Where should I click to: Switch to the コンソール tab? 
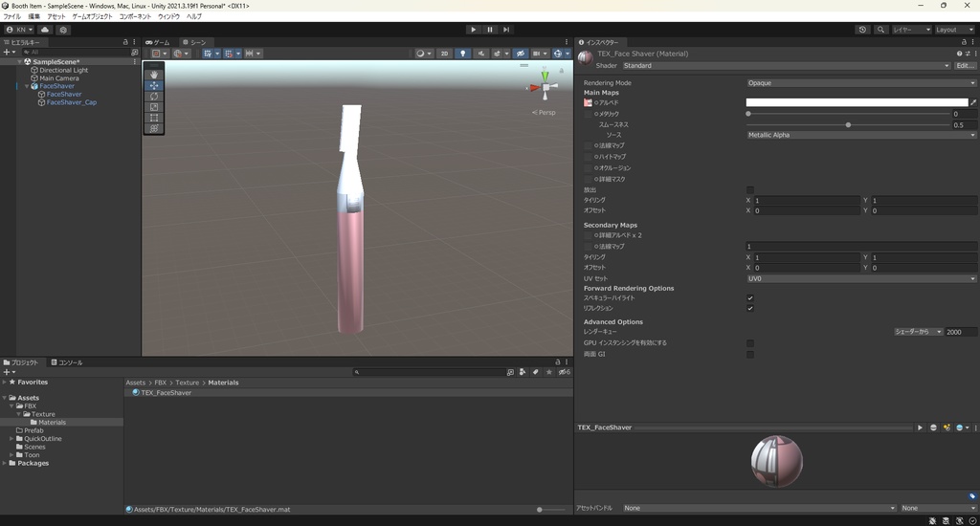click(67, 362)
